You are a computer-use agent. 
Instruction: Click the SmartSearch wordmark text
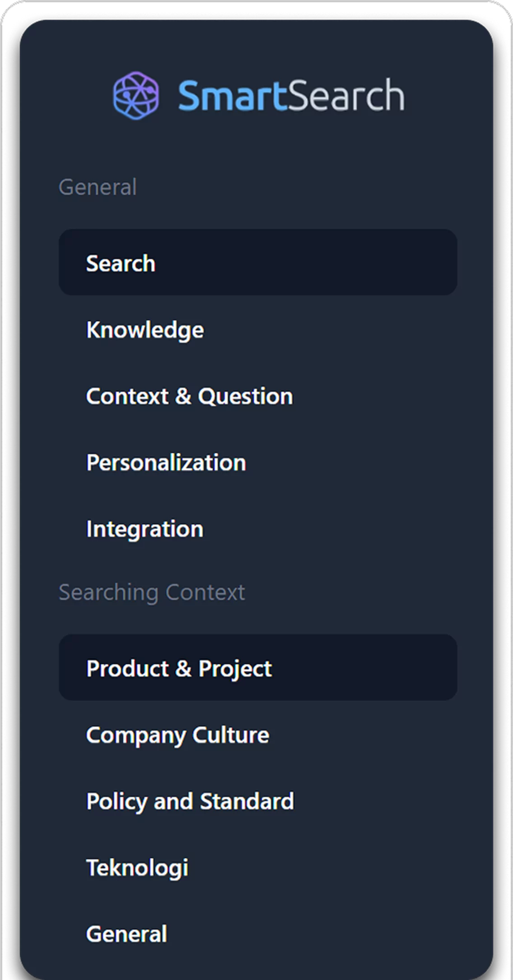coord(291,95)
